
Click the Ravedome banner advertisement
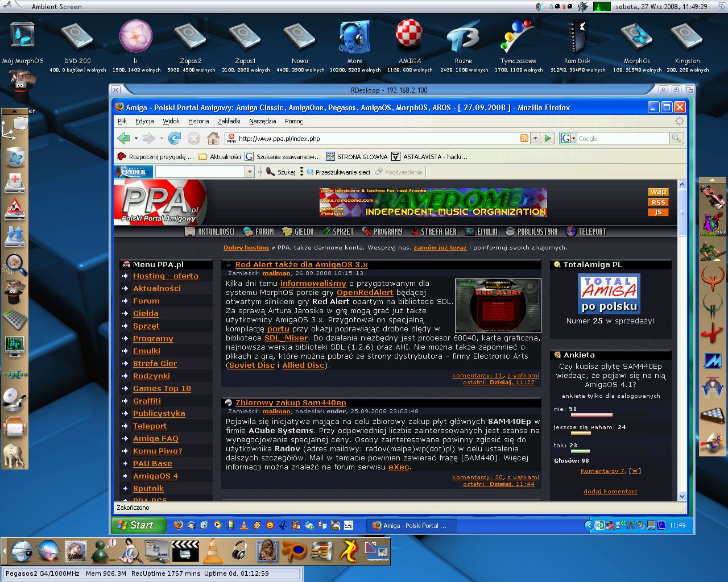click(x=433, y=202)
